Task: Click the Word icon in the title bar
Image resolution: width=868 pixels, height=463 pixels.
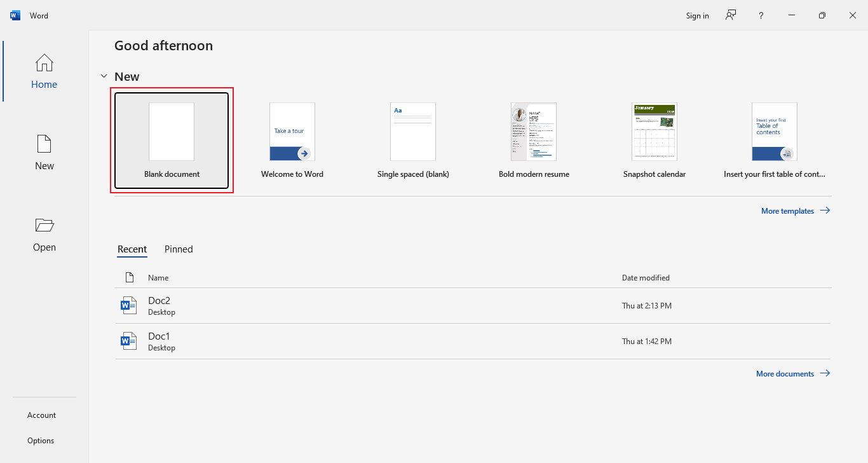Action: 14,15
